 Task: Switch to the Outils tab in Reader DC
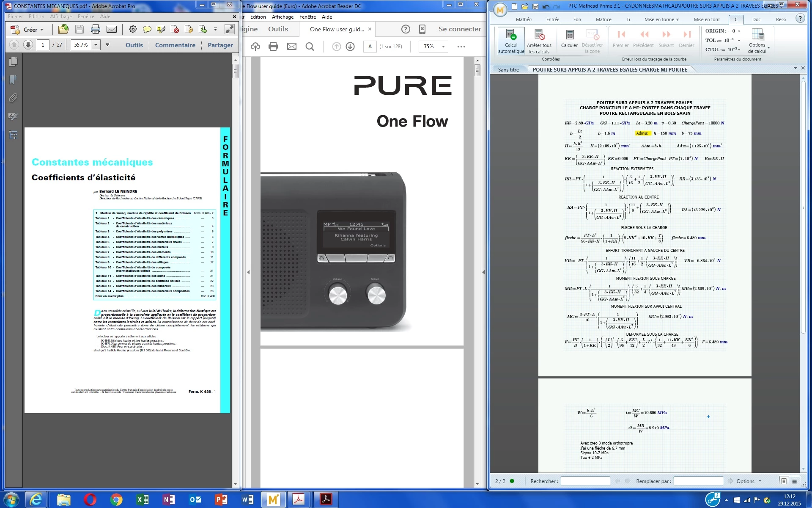[278, 29]
